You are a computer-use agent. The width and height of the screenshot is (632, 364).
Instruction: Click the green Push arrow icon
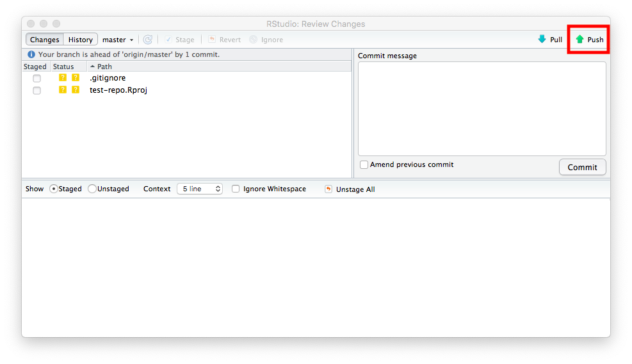(579, 40)
